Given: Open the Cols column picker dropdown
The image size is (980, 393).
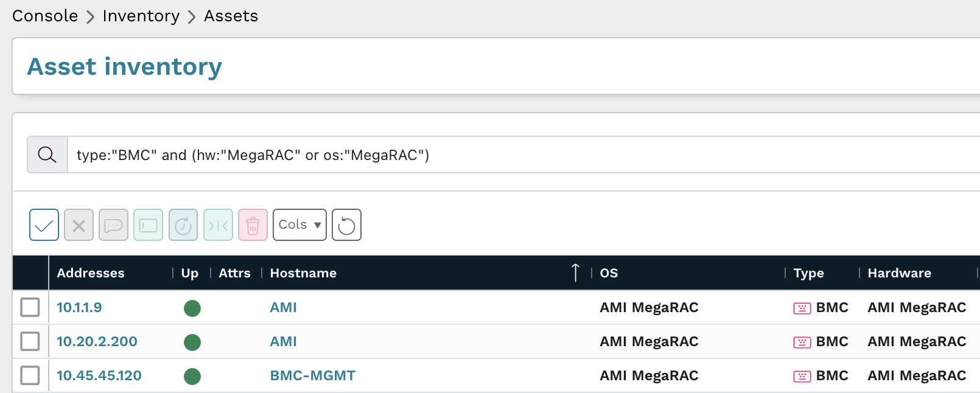Looking at the screenshot, I should pos(299,224).
